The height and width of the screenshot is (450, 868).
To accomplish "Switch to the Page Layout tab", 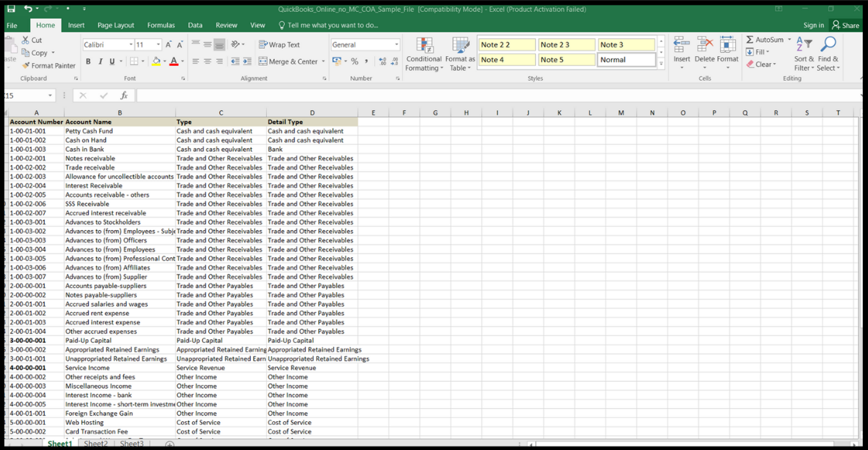I will pos(116,25).
